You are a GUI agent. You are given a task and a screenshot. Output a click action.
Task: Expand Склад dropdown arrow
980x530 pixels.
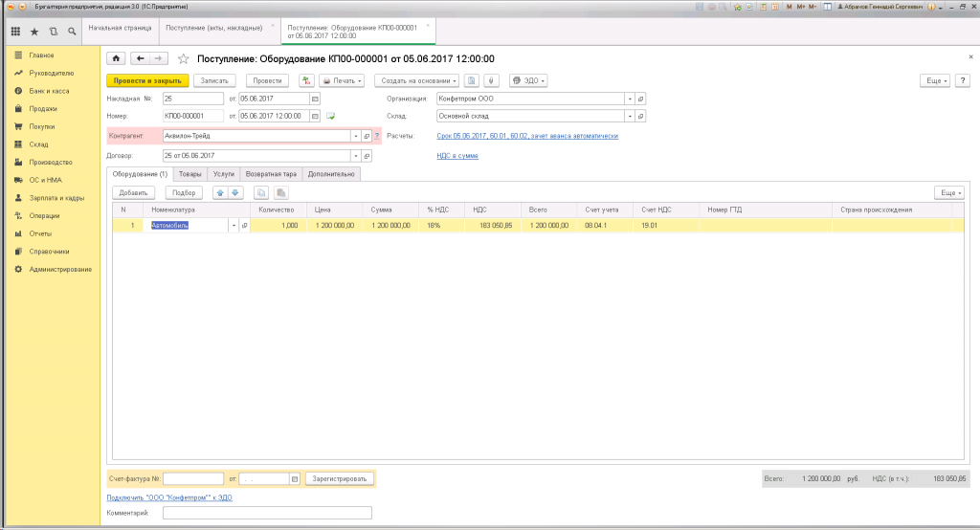click(x=630, y=117)
